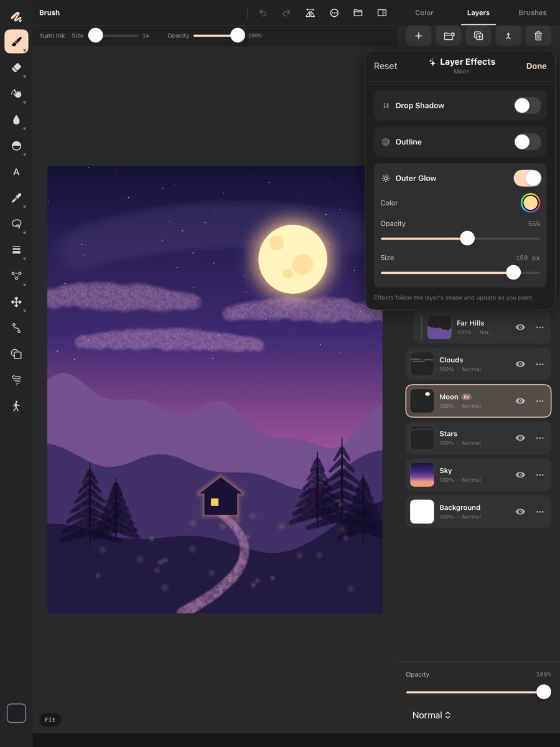Screen dimensions: 560x747
Task: Select the Lasso selection tool
Action: 16,224
